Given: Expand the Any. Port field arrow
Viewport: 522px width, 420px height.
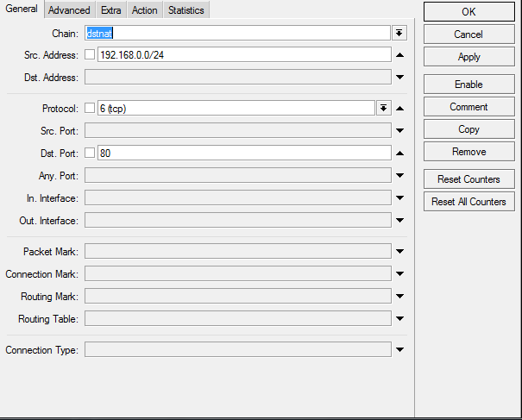Looking at the screenshot, I should (399, 176).
